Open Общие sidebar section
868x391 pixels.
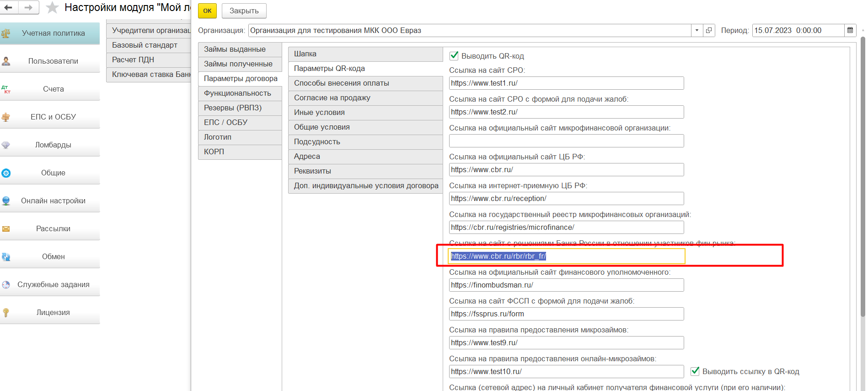(x=50, y=173)
